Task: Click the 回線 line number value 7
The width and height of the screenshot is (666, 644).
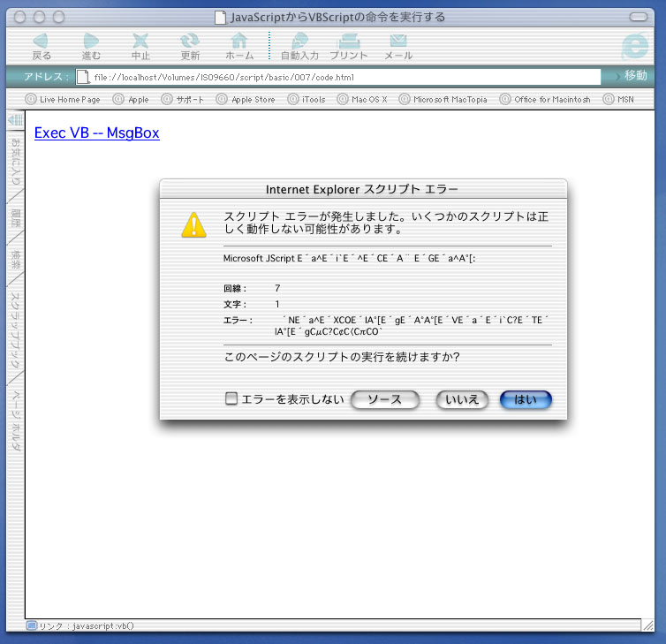Action: [x=277, y=288]
